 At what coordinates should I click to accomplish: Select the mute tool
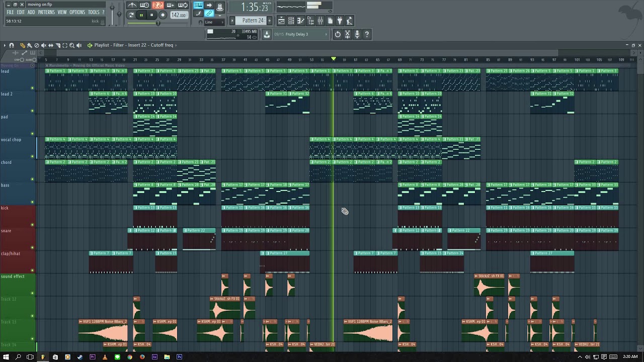pyautogui.click(x=43, y=45)
